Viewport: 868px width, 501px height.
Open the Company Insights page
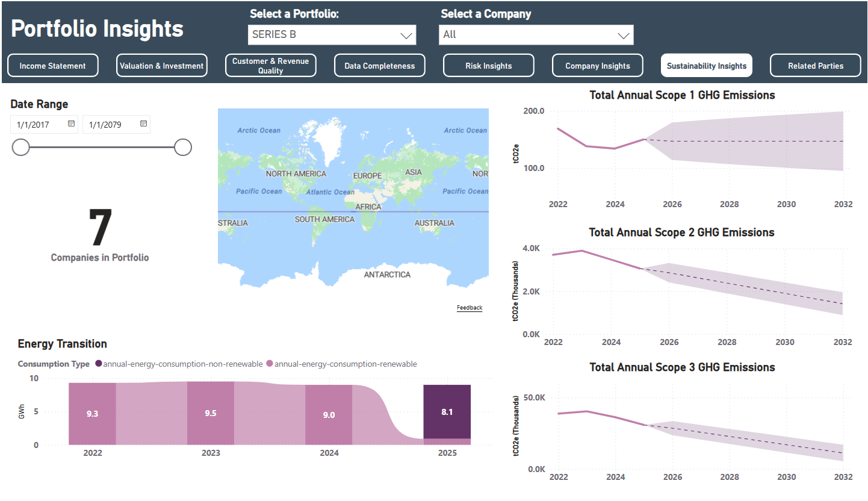pos(598,66)
